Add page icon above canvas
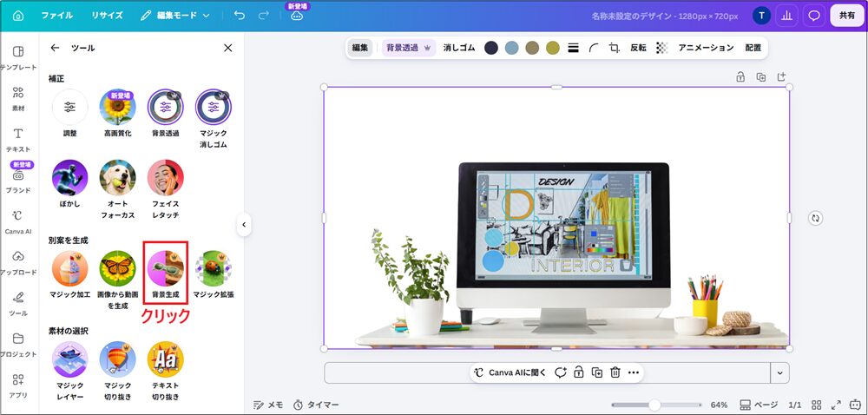 coord(782,77)
